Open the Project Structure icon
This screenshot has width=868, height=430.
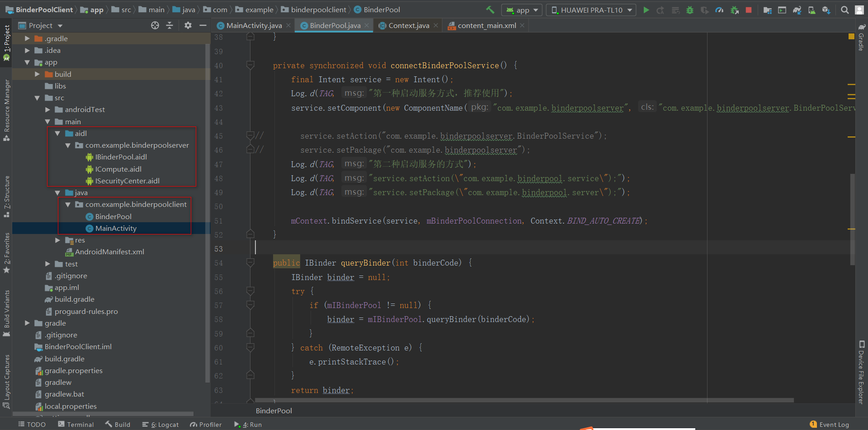click(x=767, y=10)
